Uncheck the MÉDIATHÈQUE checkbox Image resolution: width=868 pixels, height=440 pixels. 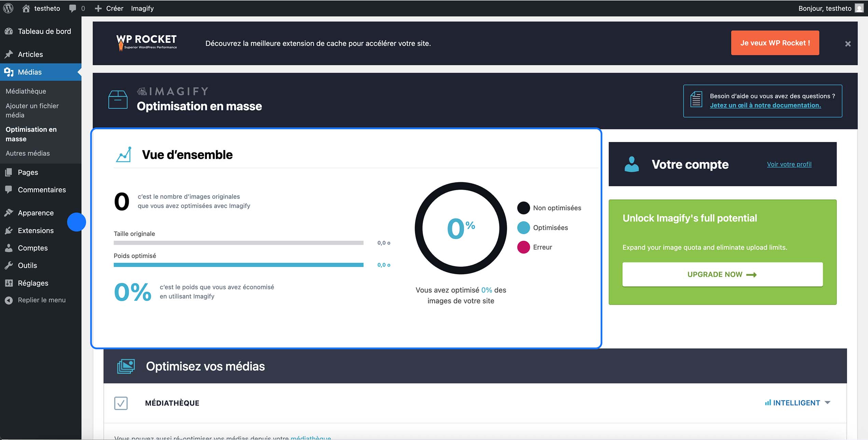[x=120, y=403]
